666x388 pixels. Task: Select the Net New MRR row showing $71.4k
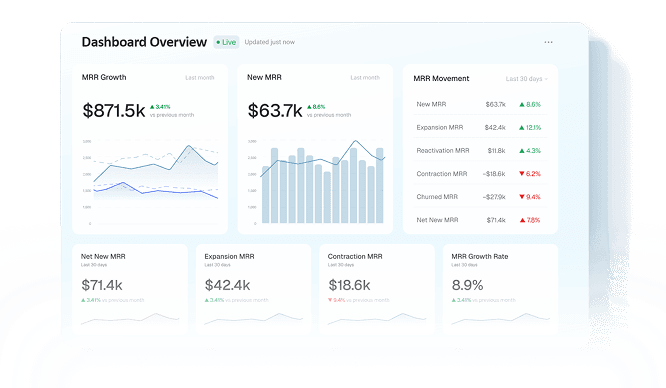[480, 220]
